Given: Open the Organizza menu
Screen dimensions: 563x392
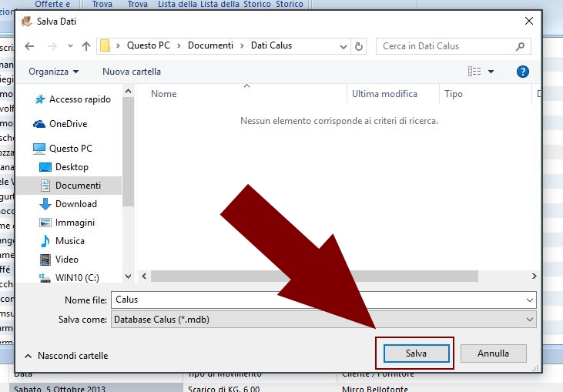Looking at the screenshot, I should tap(53, 72).
